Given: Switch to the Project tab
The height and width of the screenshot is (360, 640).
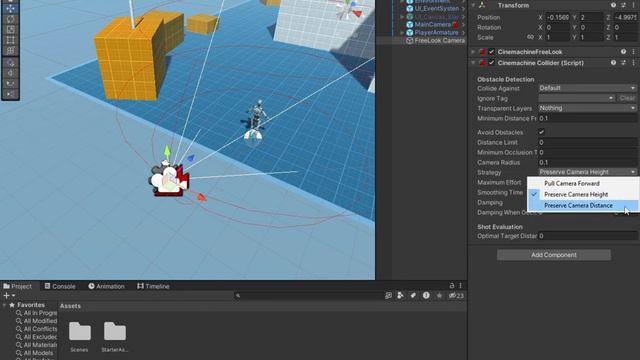Looking at the screenshot, I should point(18,286).
